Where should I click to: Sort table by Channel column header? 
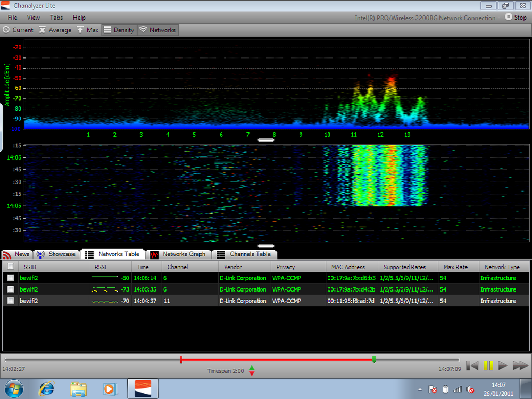point(190,267)
